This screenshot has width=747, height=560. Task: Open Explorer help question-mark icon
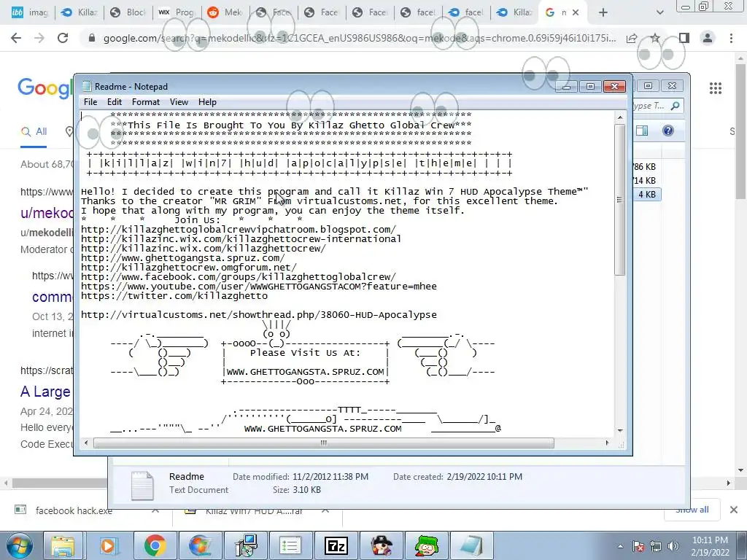tap(668, 131)
